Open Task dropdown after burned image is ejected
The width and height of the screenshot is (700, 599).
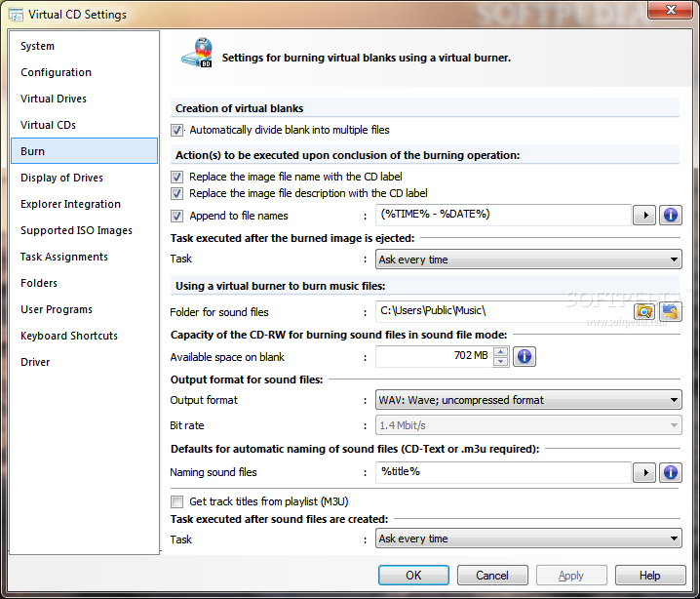tap(528, 260)
